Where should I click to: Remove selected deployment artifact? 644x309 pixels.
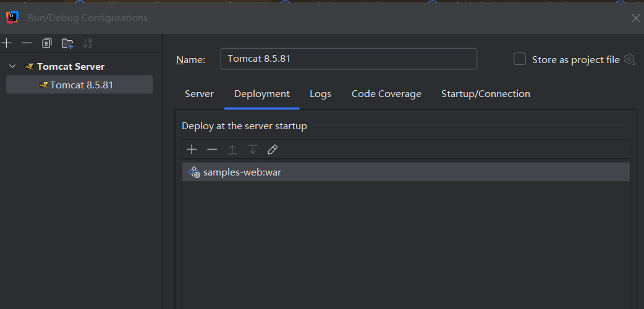212,149
